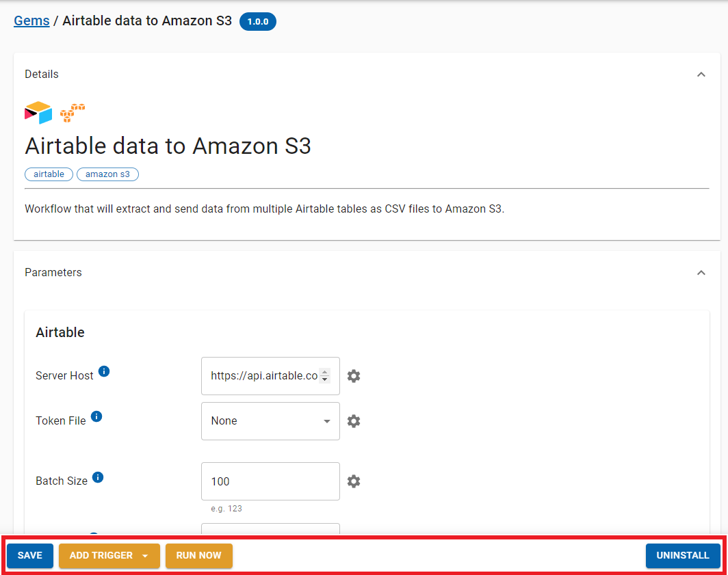Click the Airtable logo icon
728x575 pixels.
coord(38,113)
